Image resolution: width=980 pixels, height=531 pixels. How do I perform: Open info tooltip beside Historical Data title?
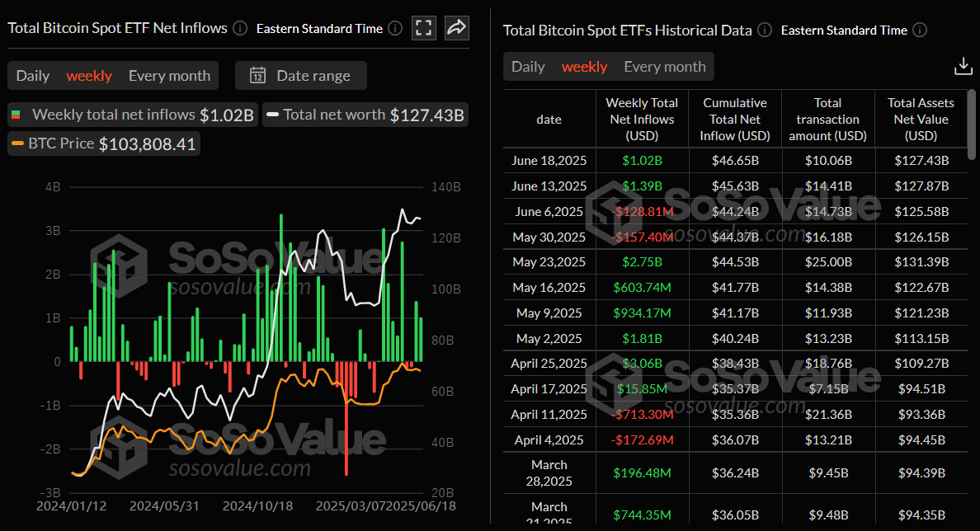coord(764,30)
